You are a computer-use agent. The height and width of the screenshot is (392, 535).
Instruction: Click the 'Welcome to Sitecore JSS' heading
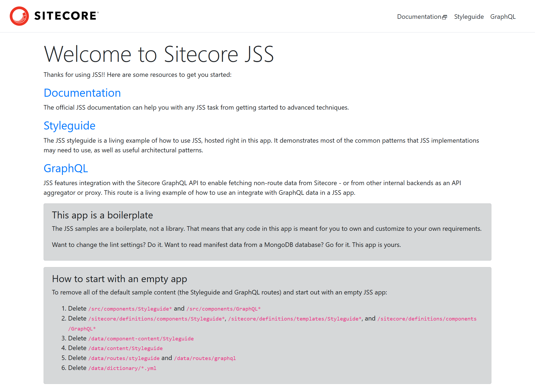pyautogui.click(x=159, y=54)
